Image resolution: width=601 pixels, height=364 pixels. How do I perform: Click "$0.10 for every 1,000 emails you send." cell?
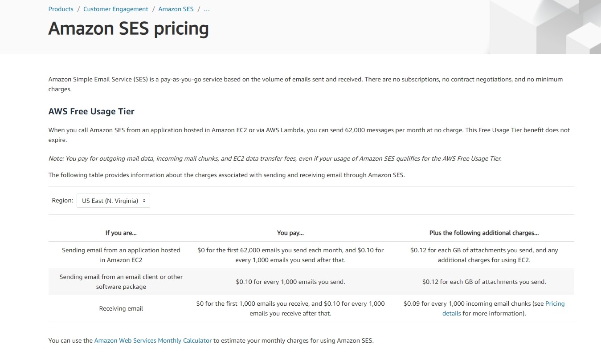click(x=290, y=282)
